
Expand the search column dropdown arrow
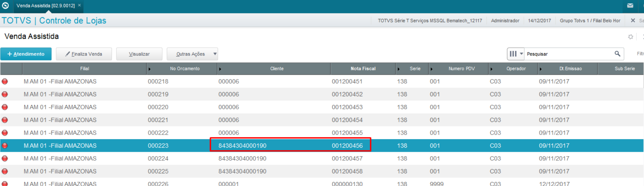521,54
